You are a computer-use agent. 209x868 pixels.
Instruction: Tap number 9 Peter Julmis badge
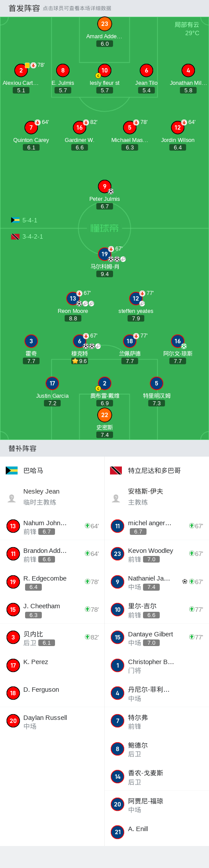click(x=105, y=186)
